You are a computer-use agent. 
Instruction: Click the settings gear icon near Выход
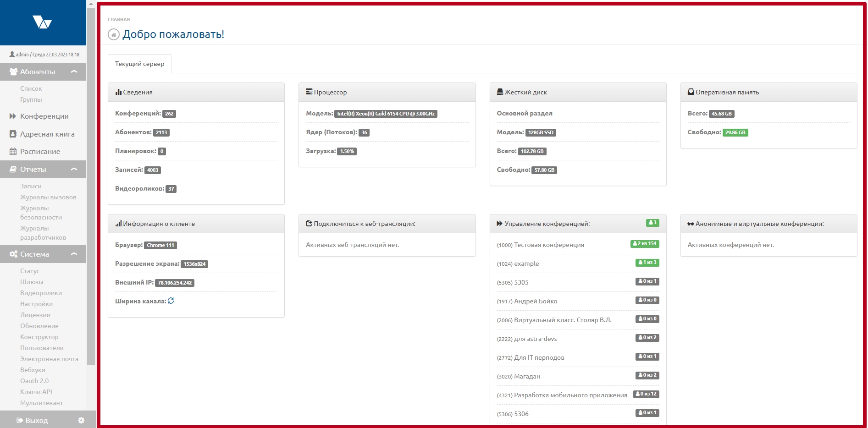(81, 420)
